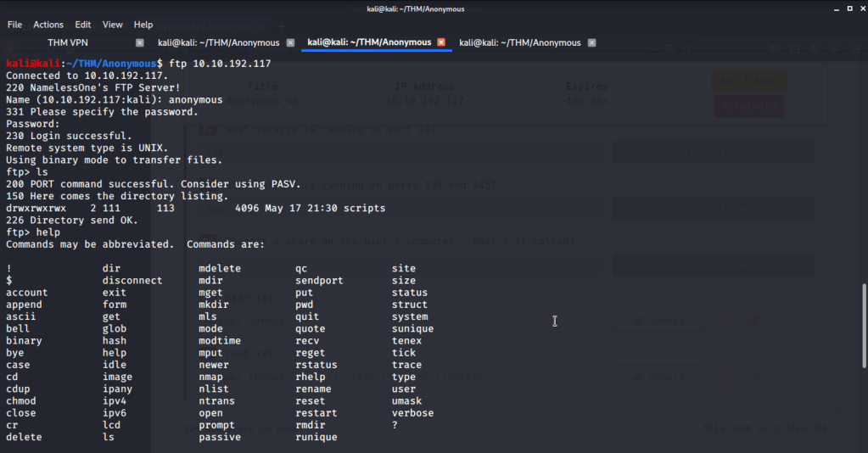The image size is (868, 453).
Task: Click the highlighted active kali@kali tab
Action: 369,42
